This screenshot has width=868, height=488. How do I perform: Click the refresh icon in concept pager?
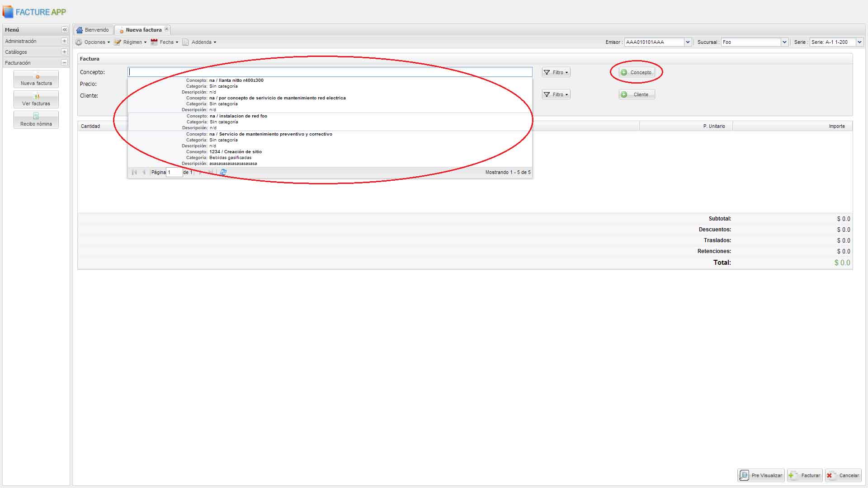[x=223, y=172]
